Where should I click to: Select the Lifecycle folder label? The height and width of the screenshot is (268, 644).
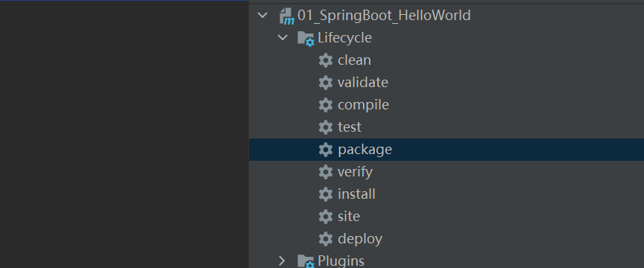point(345,38)
